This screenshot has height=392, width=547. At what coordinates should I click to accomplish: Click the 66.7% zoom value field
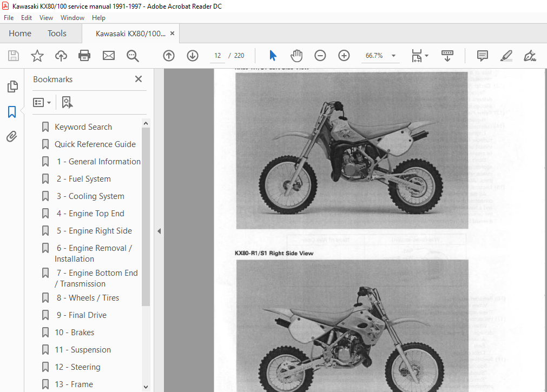[x=374, y=56]
